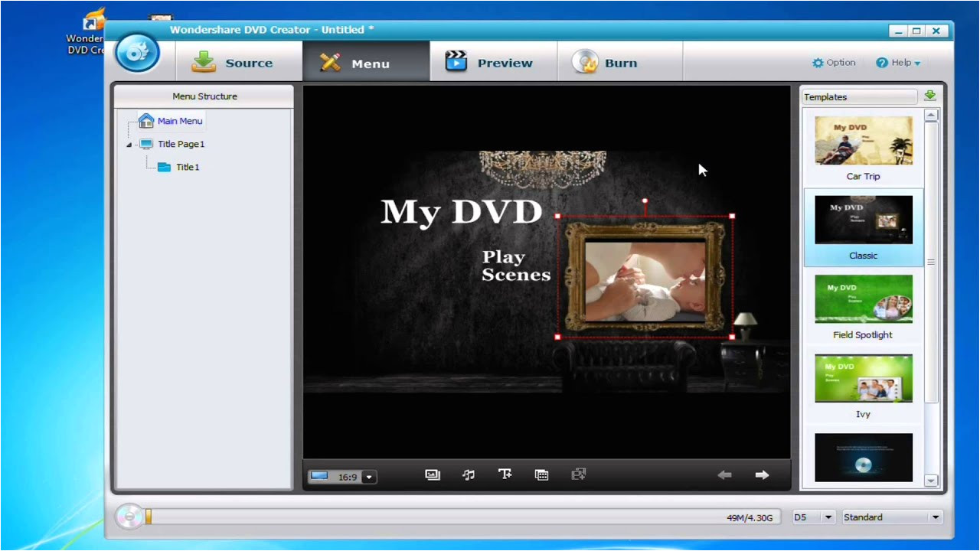Click the Menu tab pencil icon
Image resolution: width=980 pixels, height=551 pixels.
point(331,62)
